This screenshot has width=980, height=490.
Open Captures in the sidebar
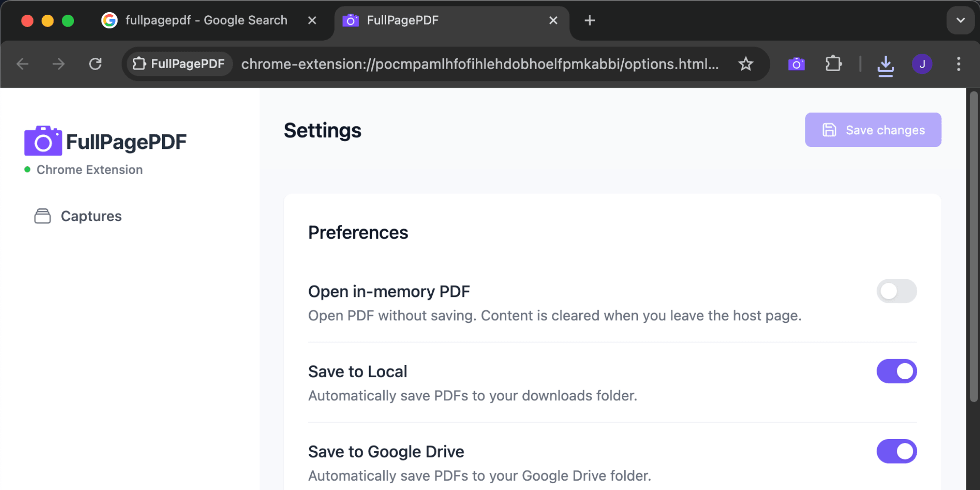click(x=78, y=216)
